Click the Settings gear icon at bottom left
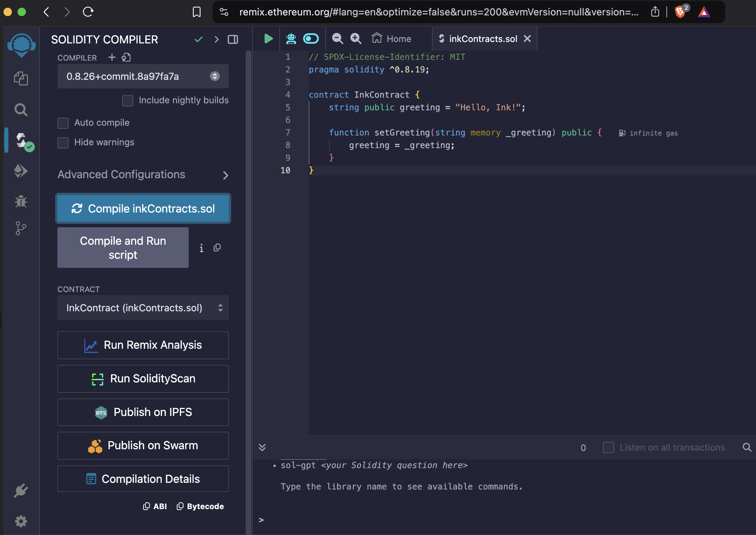The height and width of the screenshot is (535, 756). tap(21, 521)
